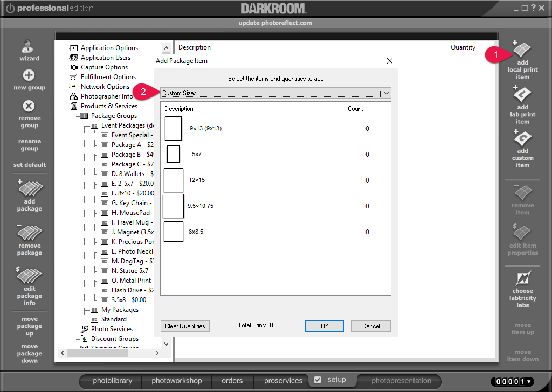Viewport: 552px width, 392px height.
Task: Switch to photoworkshop tab
Action: click(177, 381)
